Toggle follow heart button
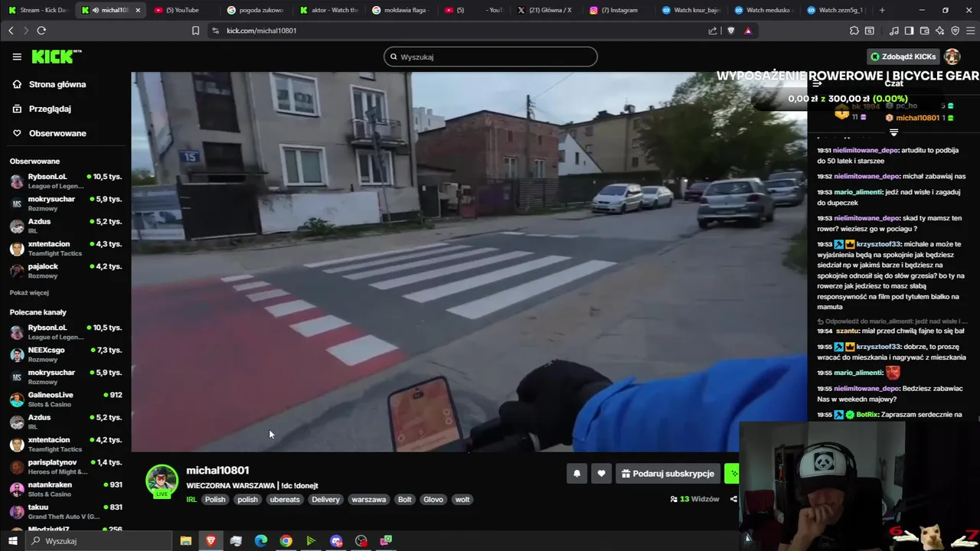The image size is (980, 551). click(601, 474)
